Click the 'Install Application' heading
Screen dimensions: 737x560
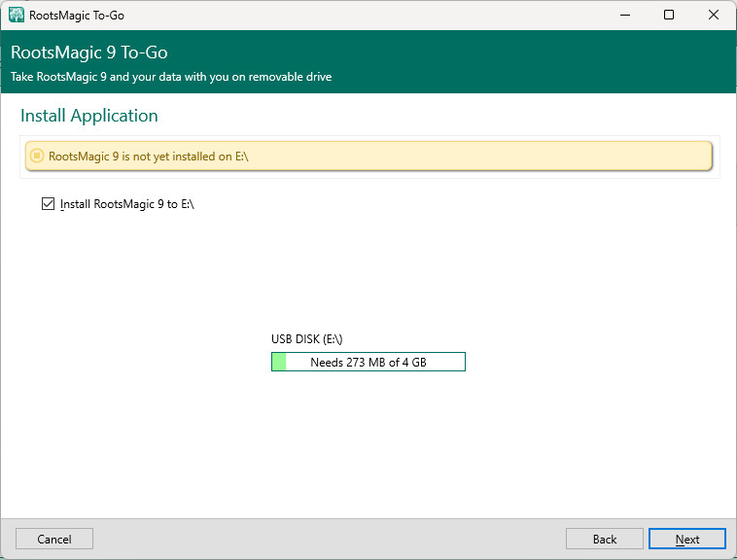click(x=89, y=116)
